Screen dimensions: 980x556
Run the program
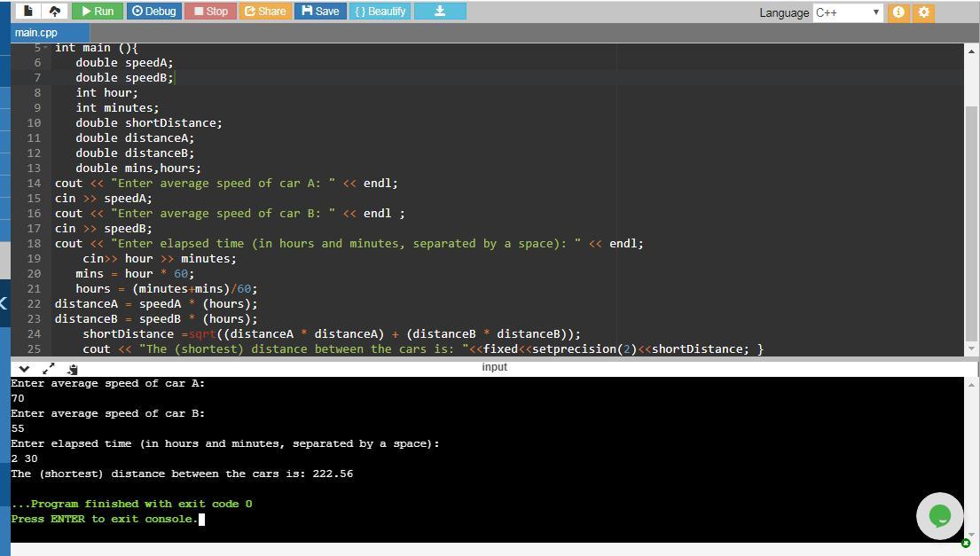(x=97, y=12)
